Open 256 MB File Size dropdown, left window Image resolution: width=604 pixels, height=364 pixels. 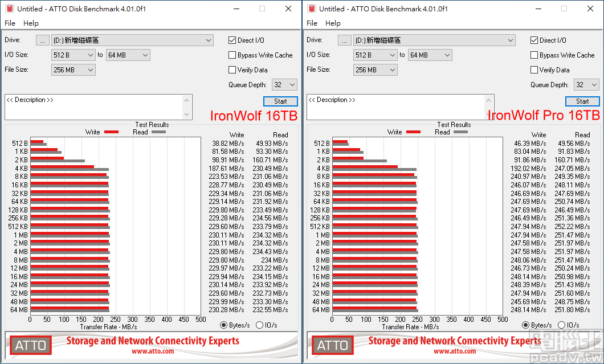pos(73,69)
